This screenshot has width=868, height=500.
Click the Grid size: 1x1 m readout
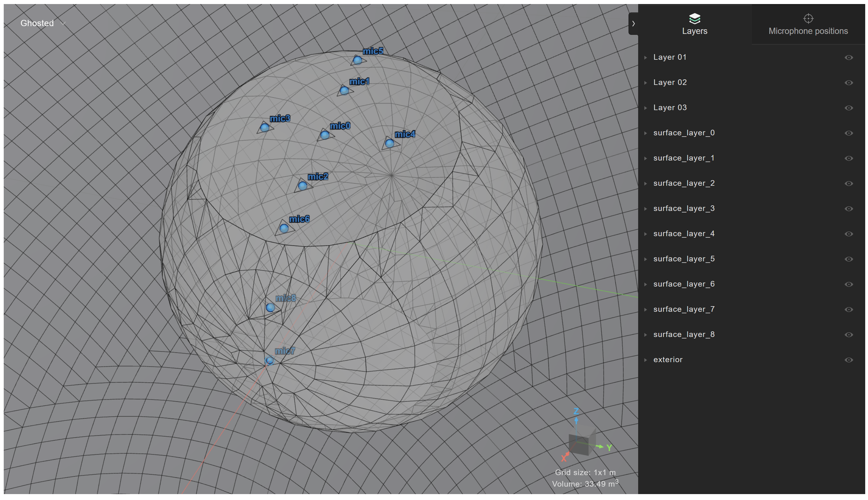pyautogui.click(x=585, y=473)
